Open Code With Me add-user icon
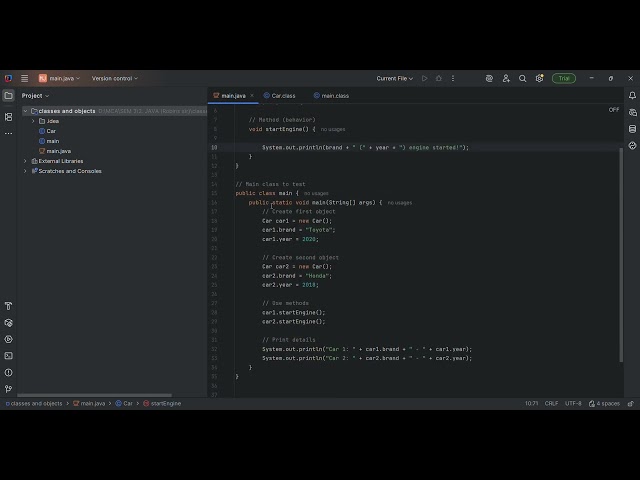The width and height of the screenshot is (640, 480). pos(506,78)
